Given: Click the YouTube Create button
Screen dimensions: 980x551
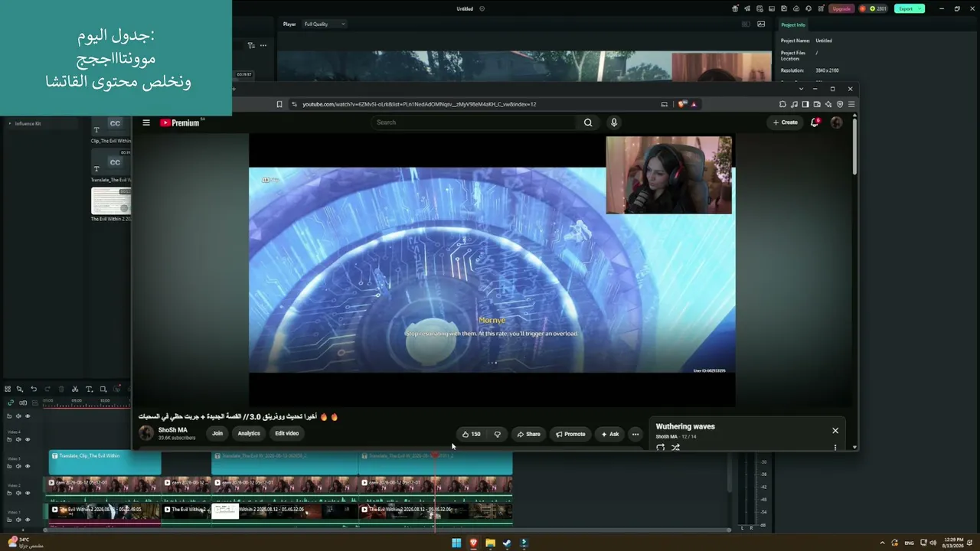Looking at the screenshot, I should [x=786, y=122].
